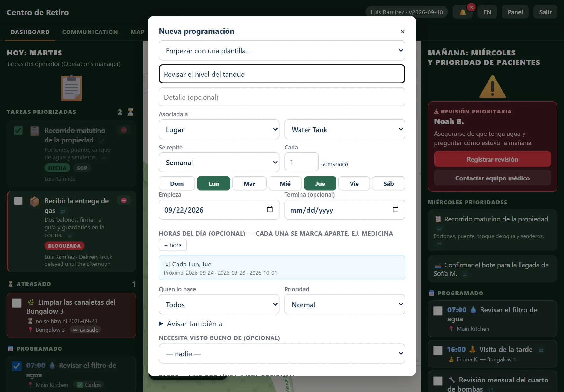Check the Recibir la entrega de gas task
564x392 pixels.
tap(18, 201)
